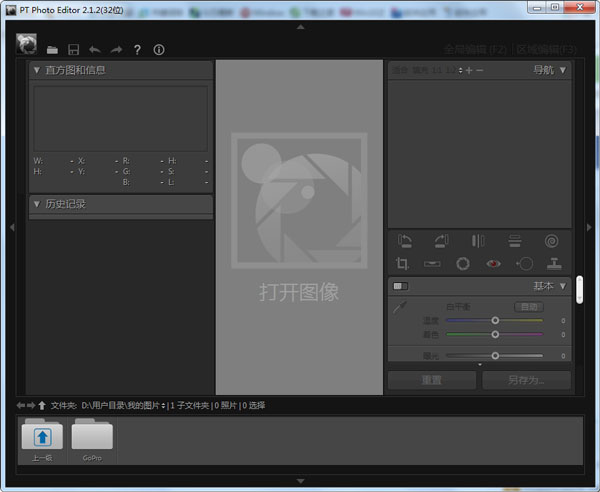
Task: Switch to 全局编辑 (F2) mode
Action: click(476, 49)
